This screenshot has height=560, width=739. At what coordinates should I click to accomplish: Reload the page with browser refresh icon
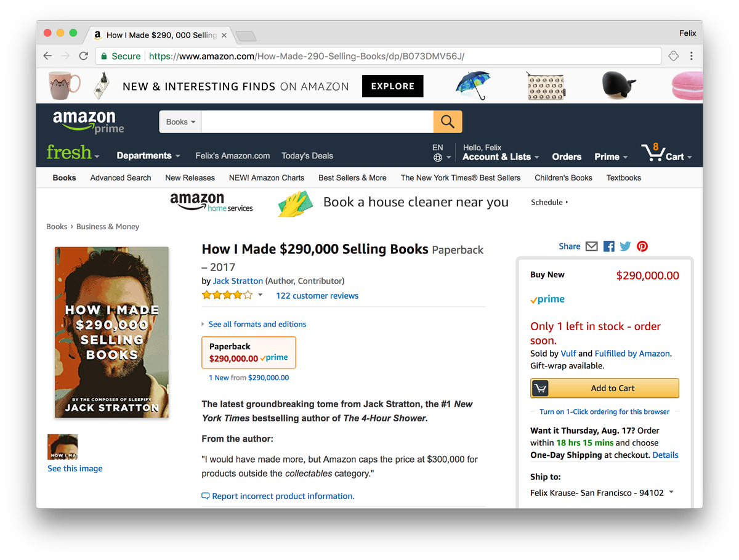click(84, 56)
